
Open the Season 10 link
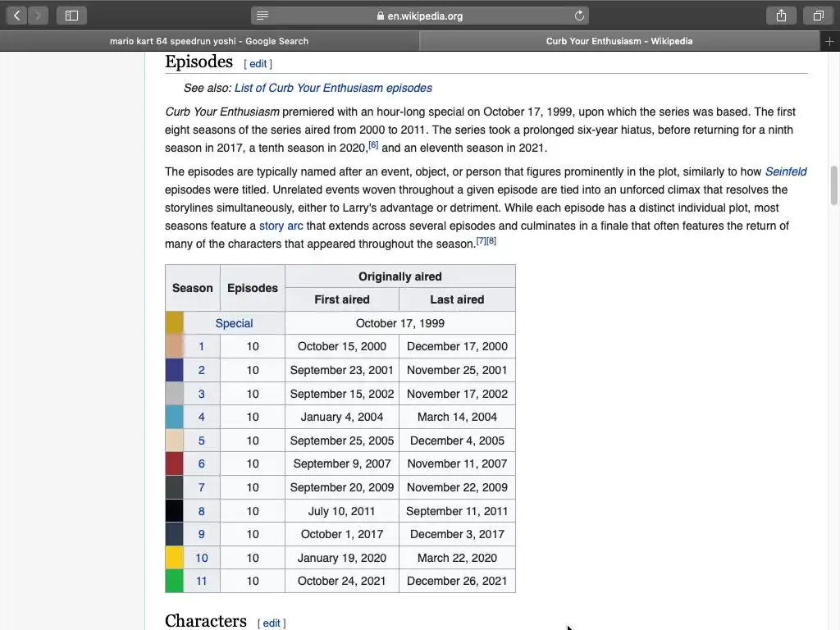[202, 558]
